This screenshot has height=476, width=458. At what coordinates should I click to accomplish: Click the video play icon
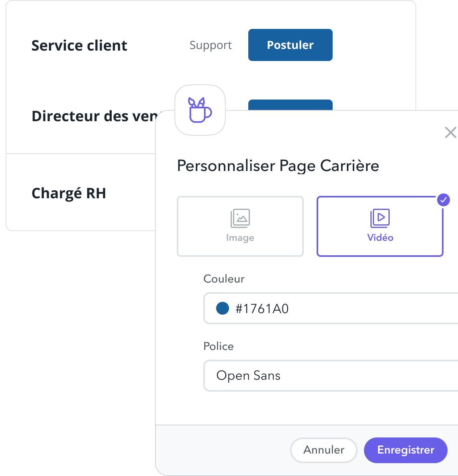pyautogui.click(x=380, y=218)
